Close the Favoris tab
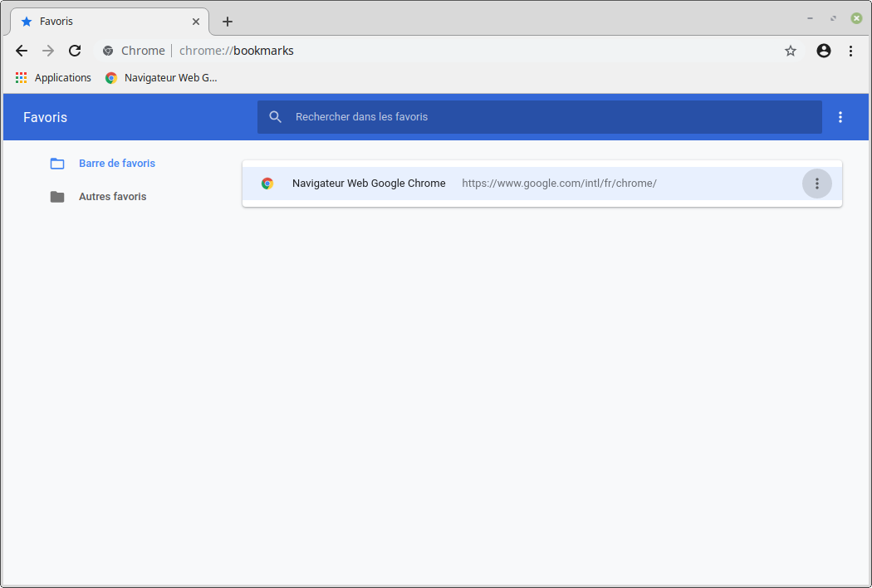Viewport: 872px width, 588px height. [x=196, y=22]
